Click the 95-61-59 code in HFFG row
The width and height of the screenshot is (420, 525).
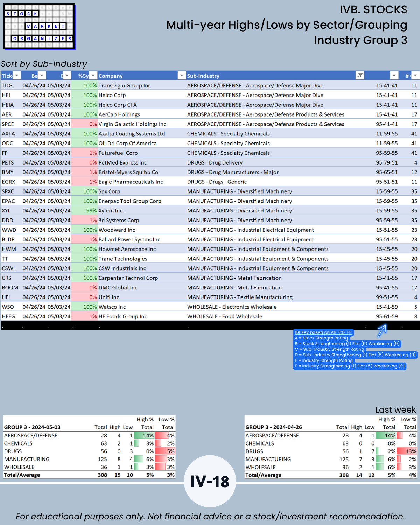pos(387,316)
